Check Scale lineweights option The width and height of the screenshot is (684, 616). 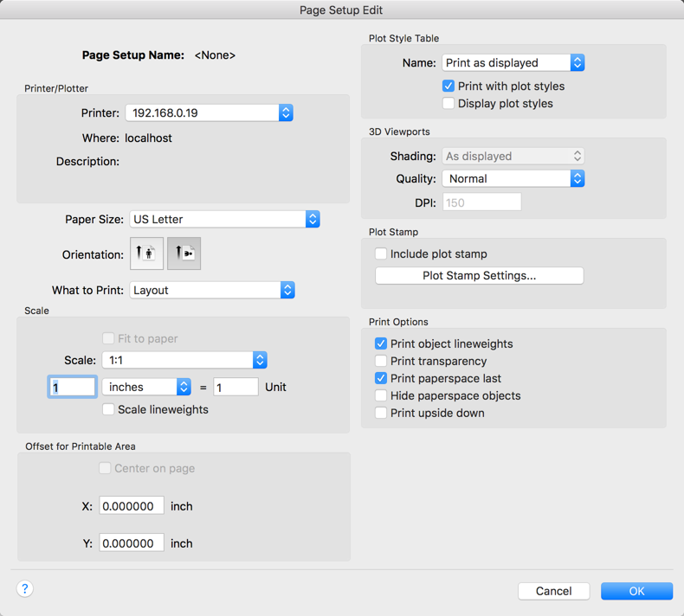[x=108, y=409]
